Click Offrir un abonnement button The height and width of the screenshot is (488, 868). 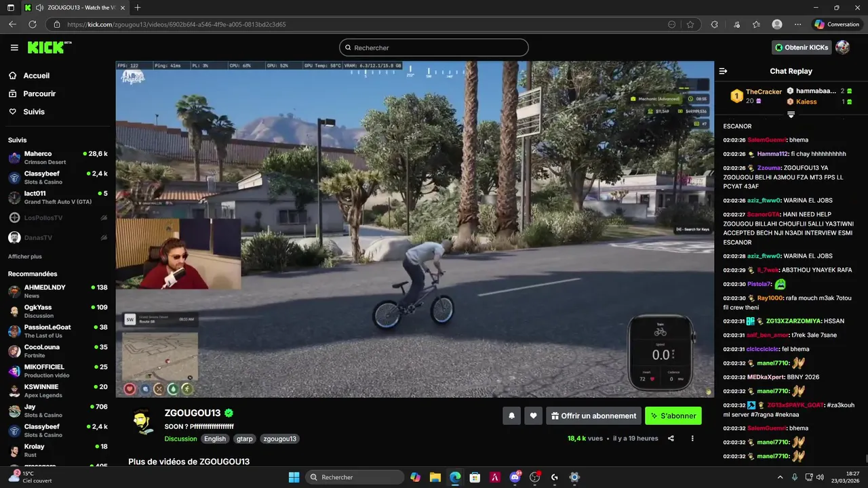coord(593,415)
